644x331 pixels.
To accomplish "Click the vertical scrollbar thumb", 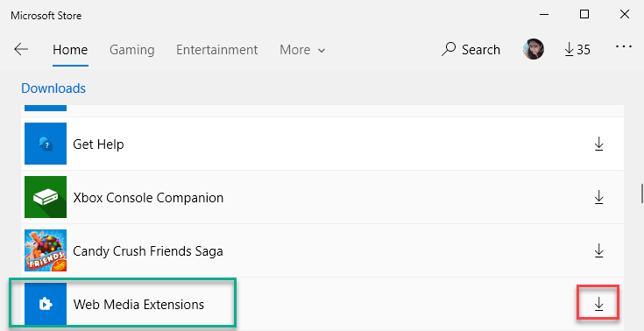I will [641, 194].
